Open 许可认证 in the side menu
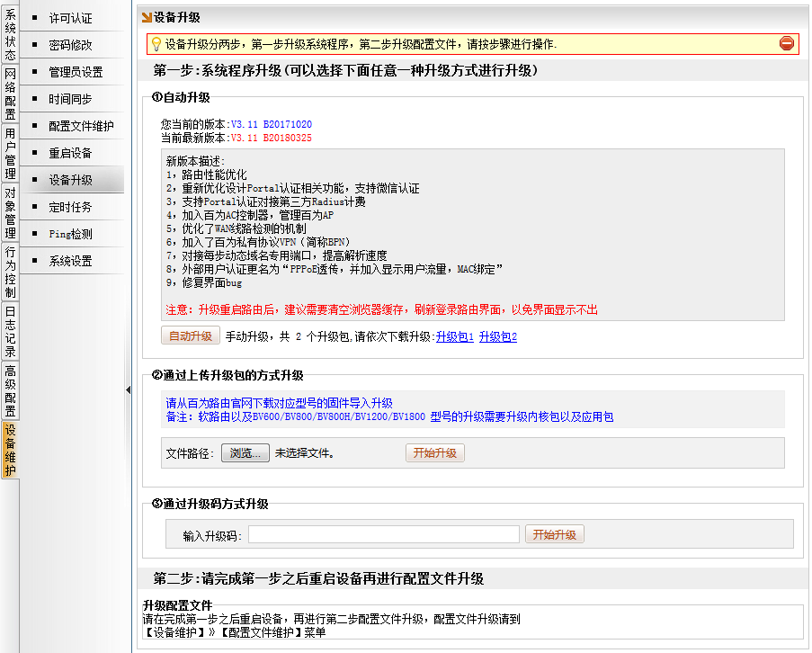 point(70,19)
